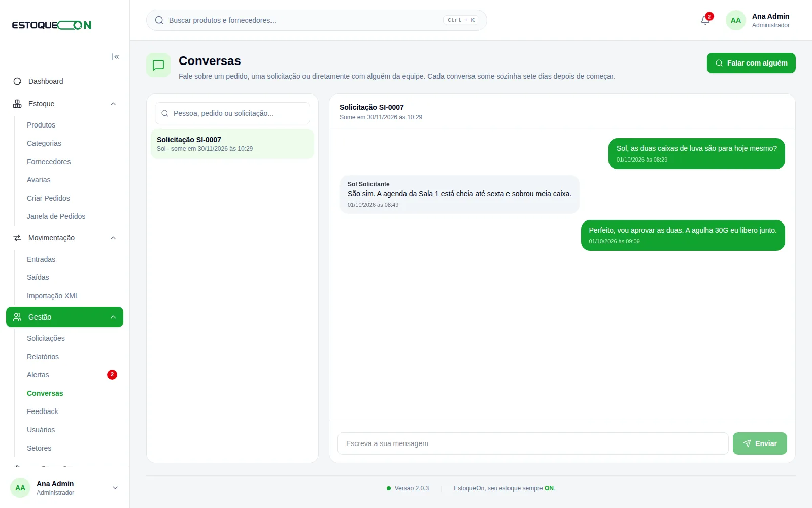Click the Ctrl + K shortcut badge
Viewport: 812px width, 508px height.
pos(461,20)
